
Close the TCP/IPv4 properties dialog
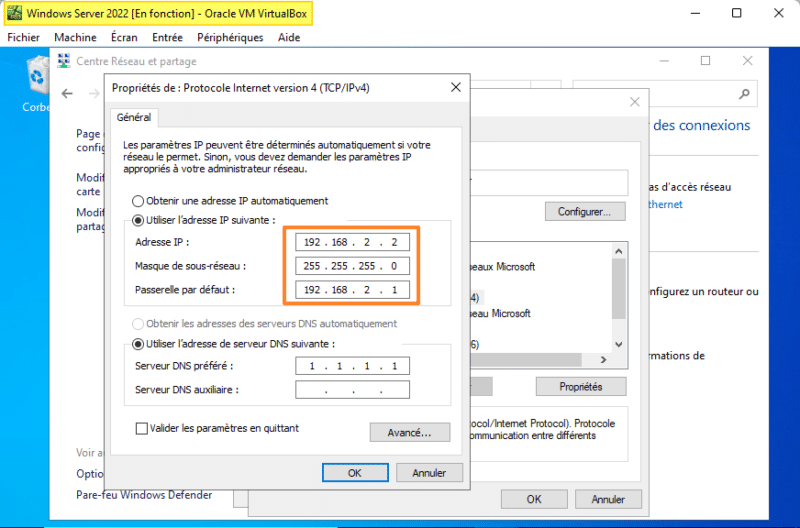[456, 87]
